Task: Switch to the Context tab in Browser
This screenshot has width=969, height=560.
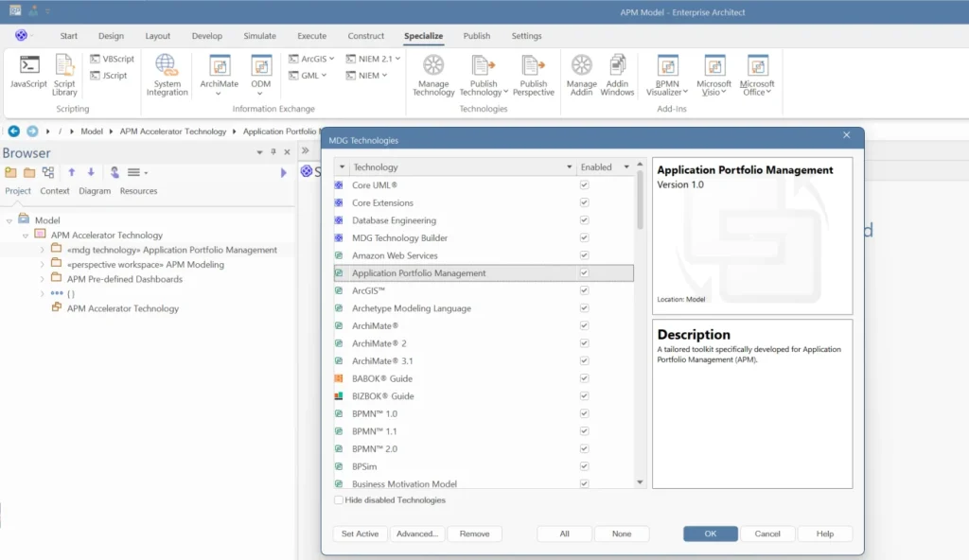Action: coord(54,191)
